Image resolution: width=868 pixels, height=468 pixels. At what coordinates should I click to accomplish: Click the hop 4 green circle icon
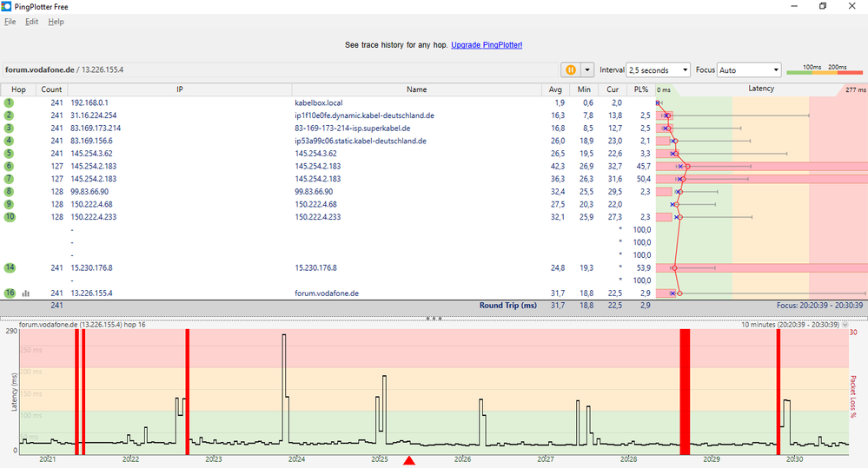(9, 141)
